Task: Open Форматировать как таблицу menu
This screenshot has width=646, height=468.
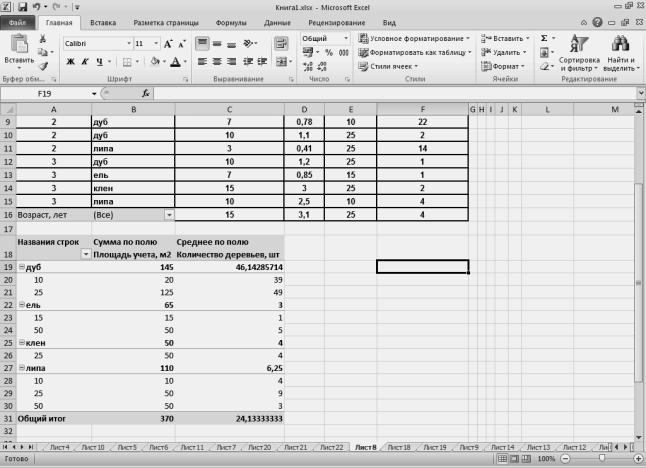Action: 414,52
